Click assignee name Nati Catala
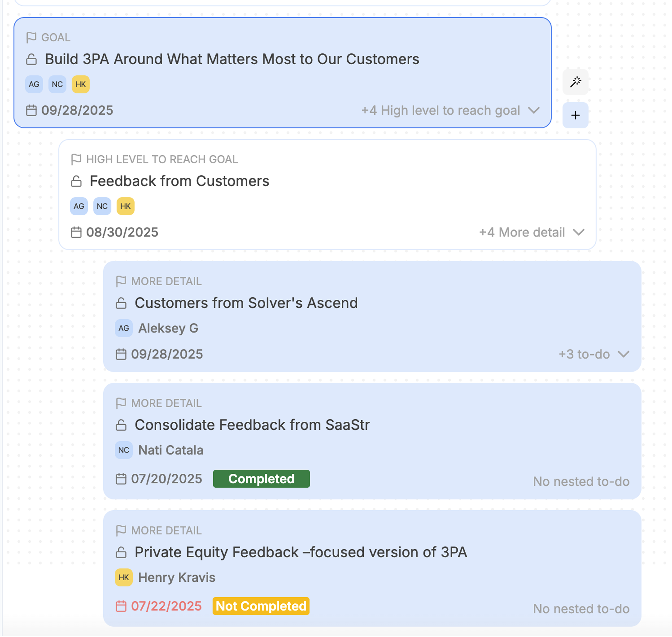 click(x=171, y=450)
